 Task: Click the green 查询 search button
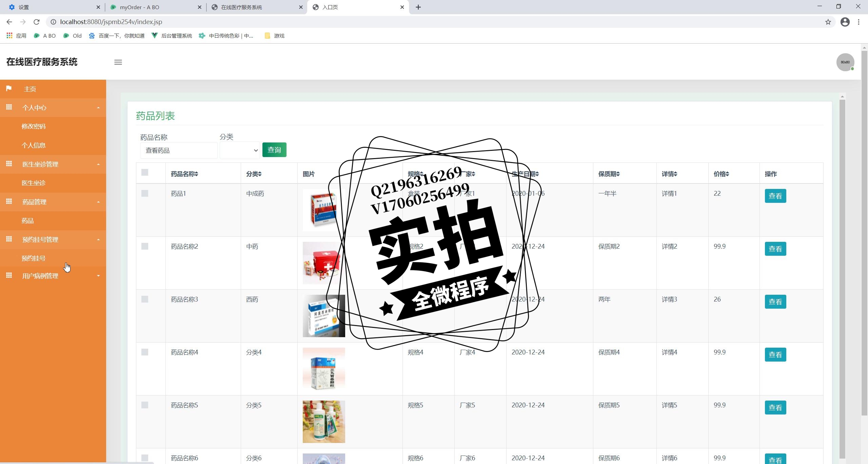pyautogui.click(x=274, y=150)
